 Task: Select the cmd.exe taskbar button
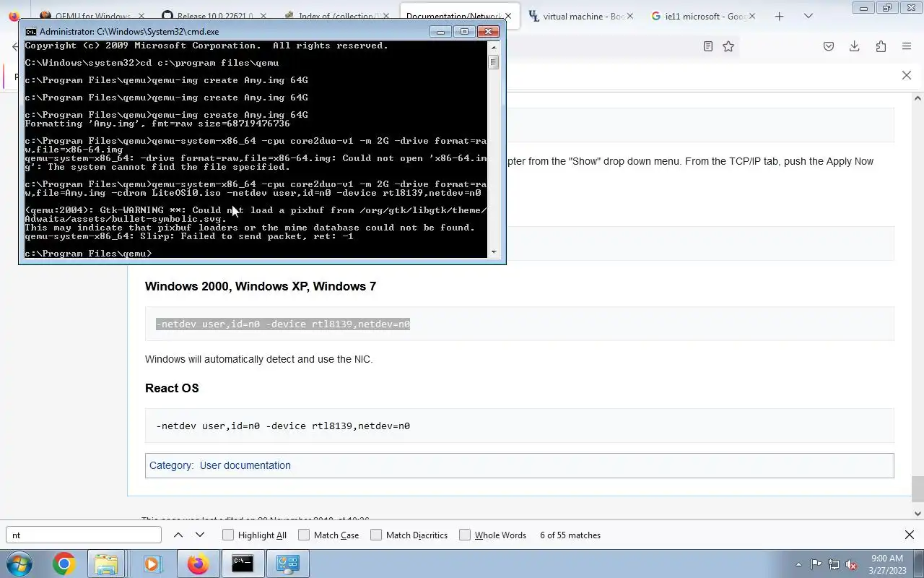point(243,564)
